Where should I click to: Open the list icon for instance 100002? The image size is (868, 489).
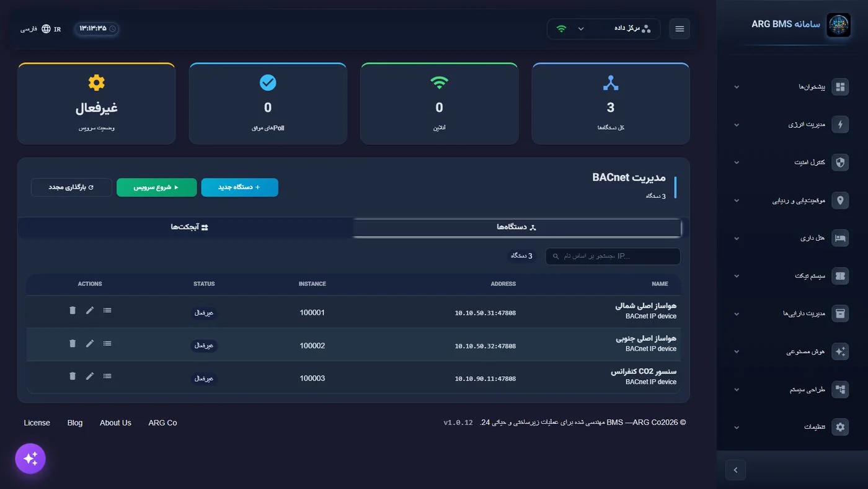pos(107,343)
